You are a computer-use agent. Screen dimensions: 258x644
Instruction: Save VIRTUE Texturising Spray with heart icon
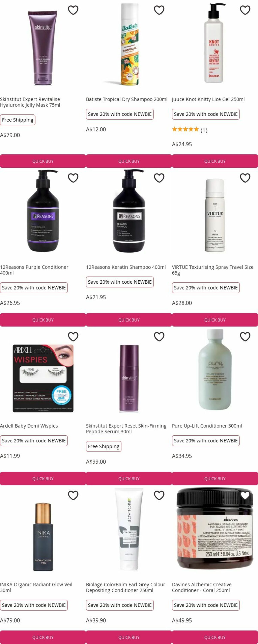click(245, 178)
